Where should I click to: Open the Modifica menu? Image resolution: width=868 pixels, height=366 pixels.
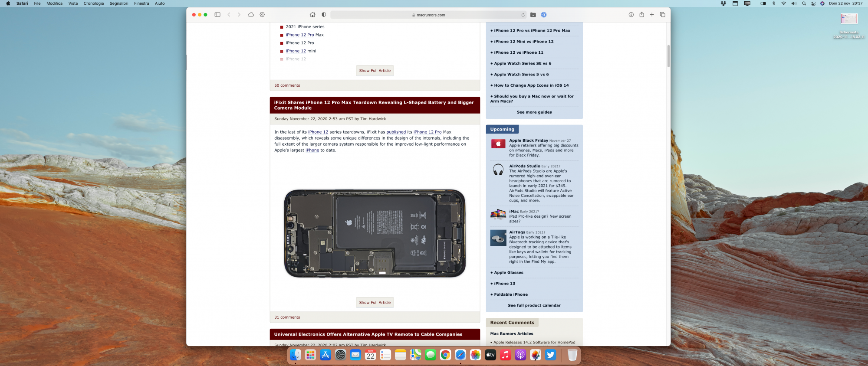pos(55,3)
